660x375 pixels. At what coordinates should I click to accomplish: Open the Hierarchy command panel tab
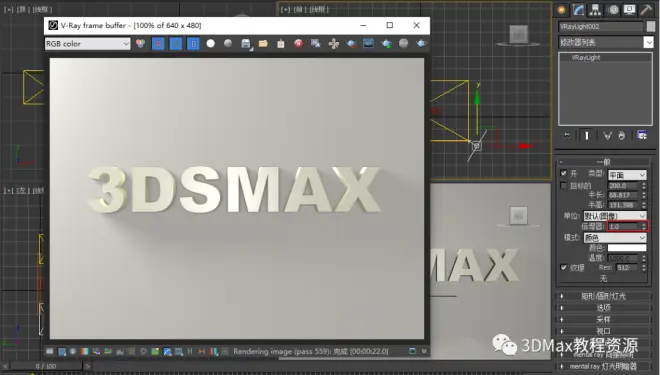tap(595, 10)
